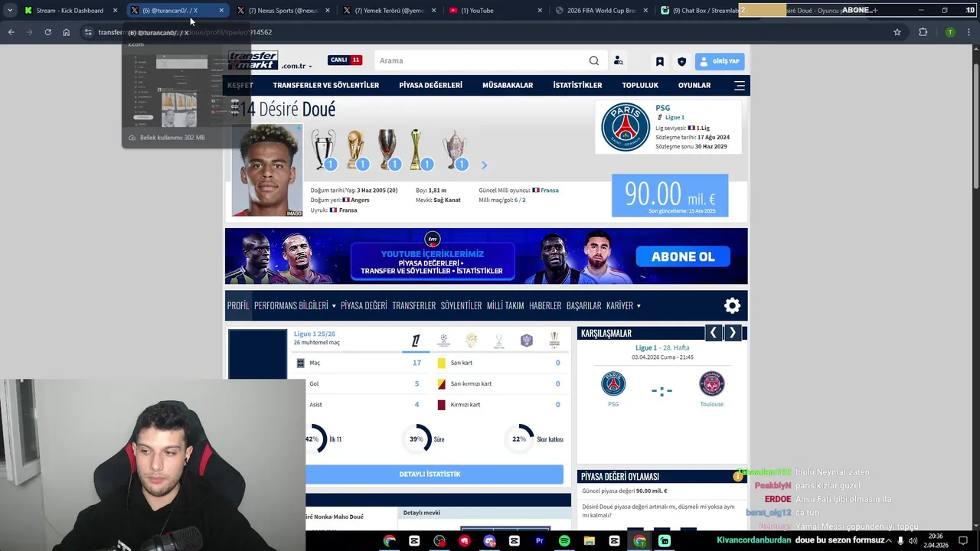980x551 pixels.
Task: Expand the KARİYER dropdown
Action: (x=623, y=305)
